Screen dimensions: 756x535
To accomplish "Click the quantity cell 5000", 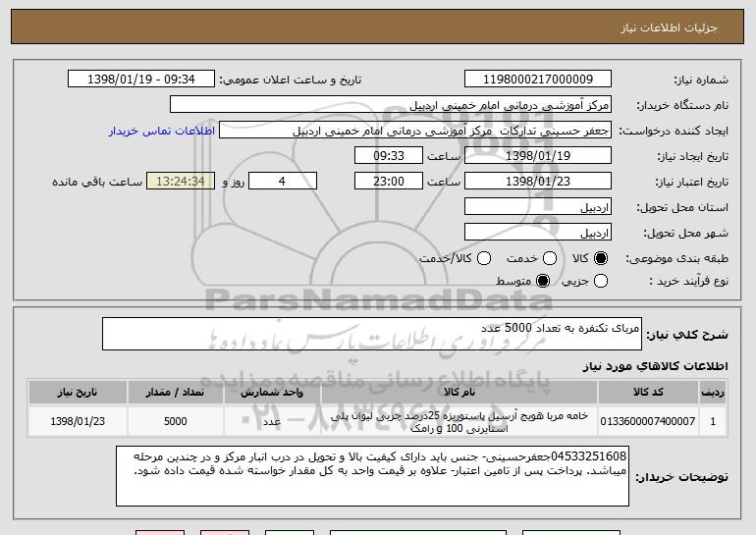I will (176, 422).
